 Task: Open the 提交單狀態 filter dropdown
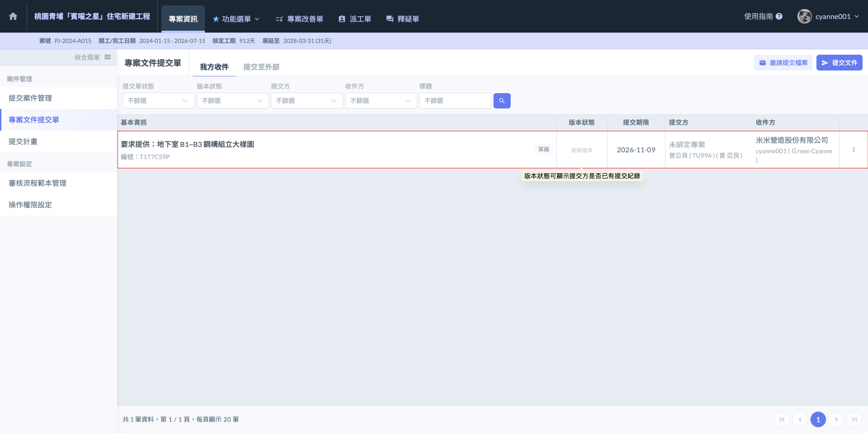click(159, 101)
